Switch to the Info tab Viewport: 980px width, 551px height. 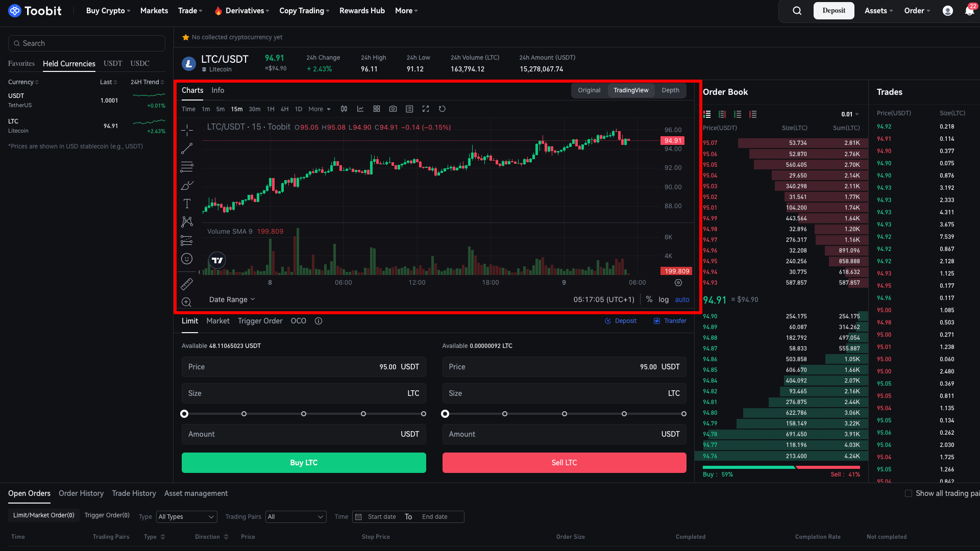coord(218,90)
